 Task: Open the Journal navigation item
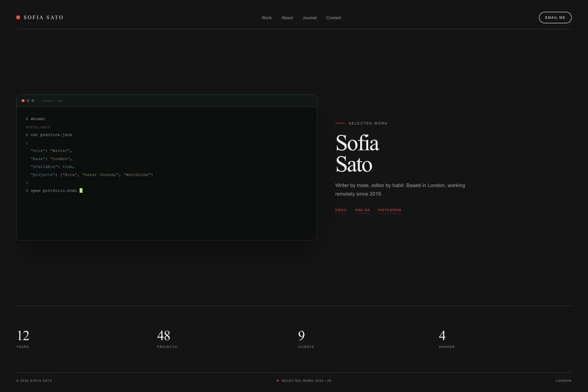pos(309,18)
